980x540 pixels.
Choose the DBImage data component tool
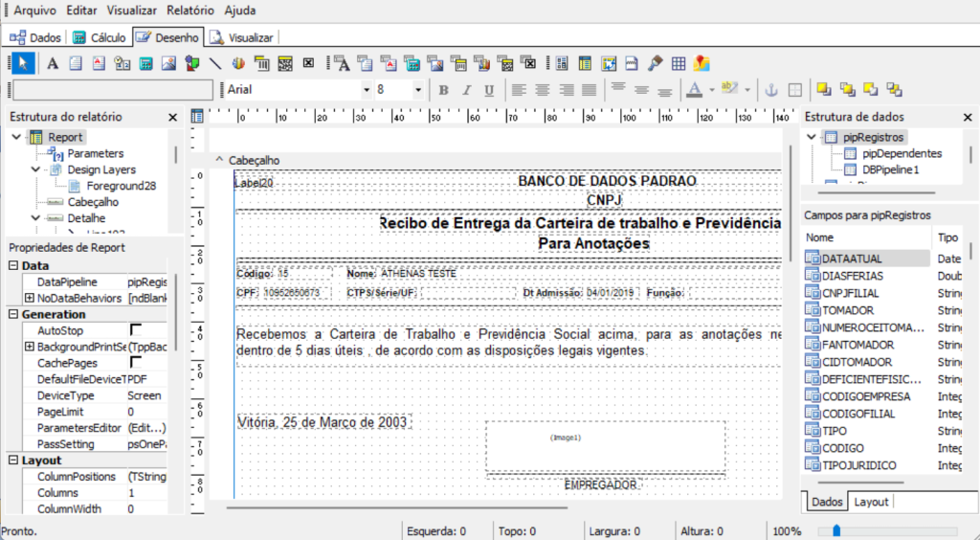coord(435,63)
